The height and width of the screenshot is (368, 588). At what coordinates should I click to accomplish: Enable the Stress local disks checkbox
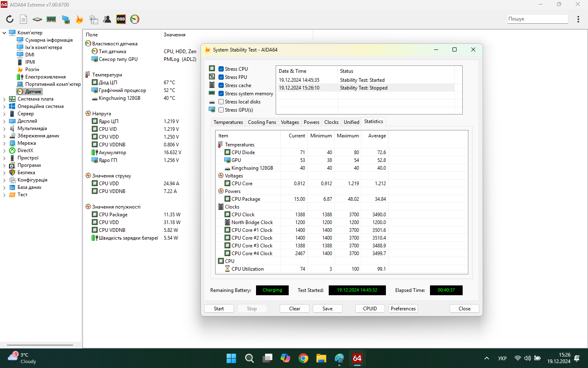[x=221, y=102]
